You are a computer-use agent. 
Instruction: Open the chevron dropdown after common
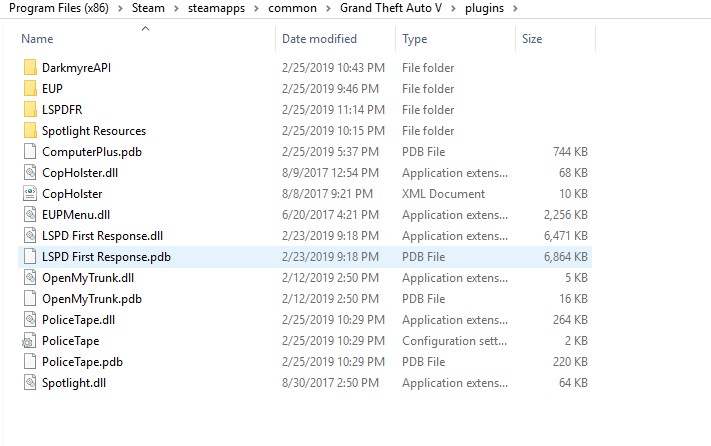pyautogui.click(x=328, y=9)
